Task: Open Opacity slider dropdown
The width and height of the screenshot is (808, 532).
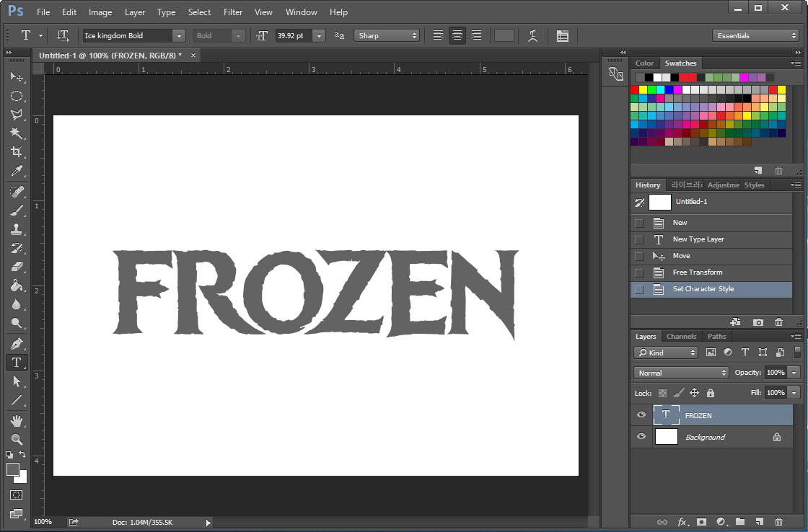Action: point(794,373)
